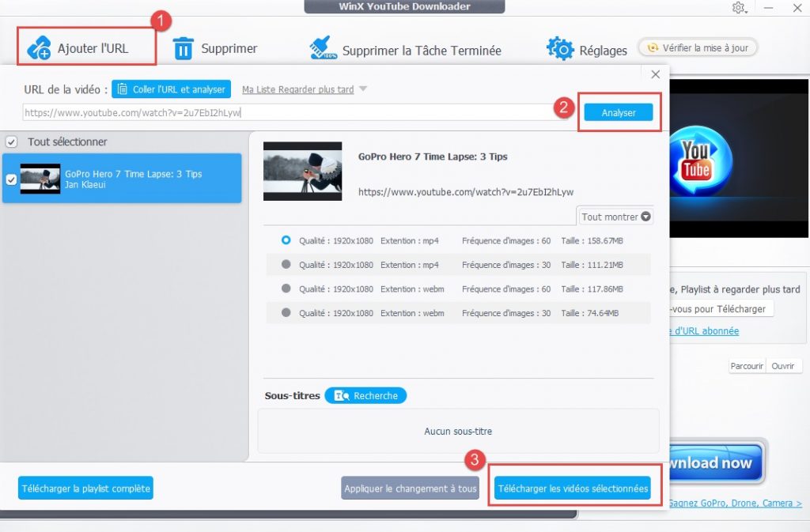Click the large video preview thumbnail
Screen dimensions: 810x532
(303, 171)
